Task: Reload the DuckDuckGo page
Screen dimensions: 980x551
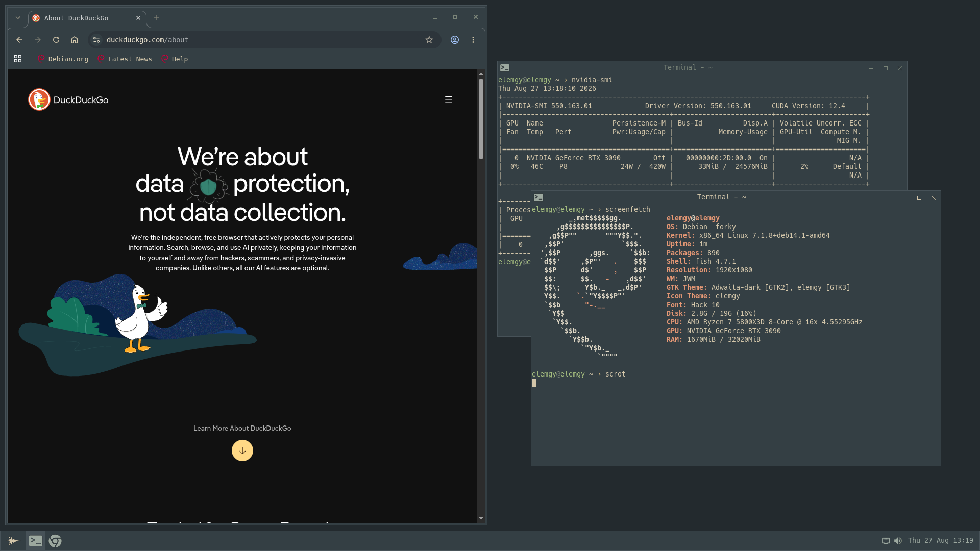Action: click(x=56, y=40)
